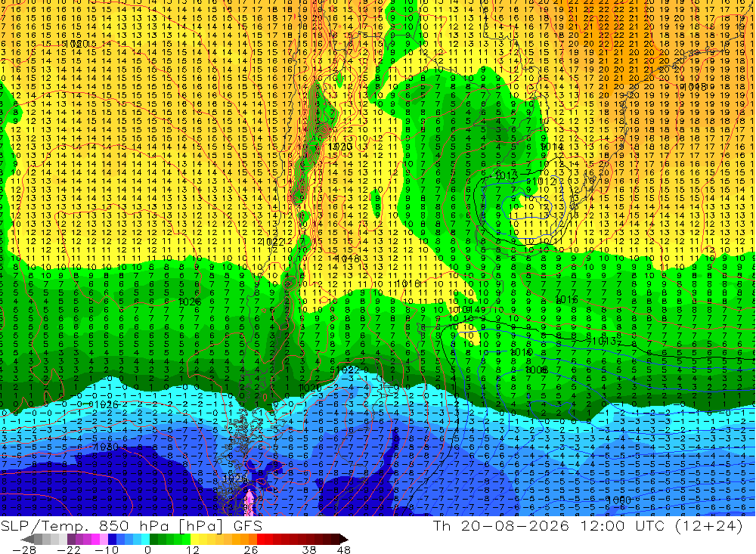Click the legend value '38'
The width and height of the screenshot is (756, 554).
(309, 550)
